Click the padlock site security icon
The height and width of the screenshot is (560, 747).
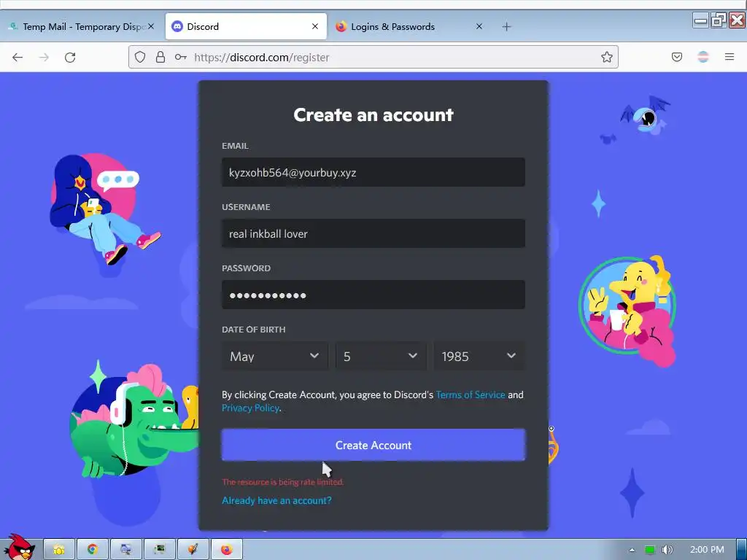160,57
